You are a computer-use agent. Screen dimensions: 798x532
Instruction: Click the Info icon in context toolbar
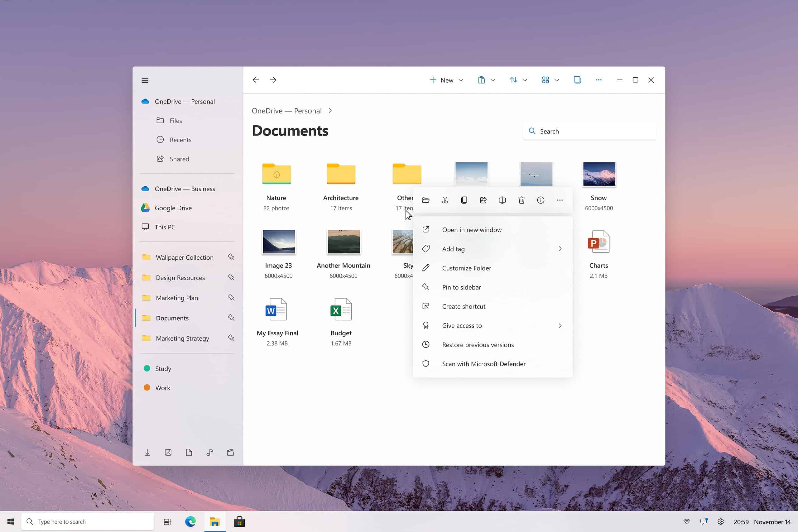(540, 200)
